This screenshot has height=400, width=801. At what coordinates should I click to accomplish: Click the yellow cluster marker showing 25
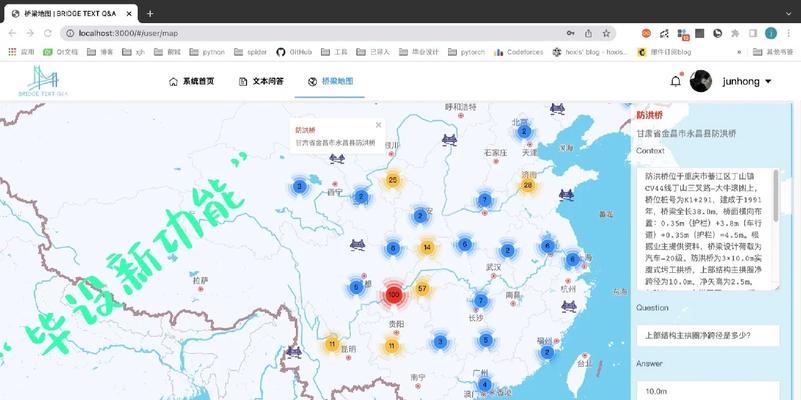click(x=392, y=180)
